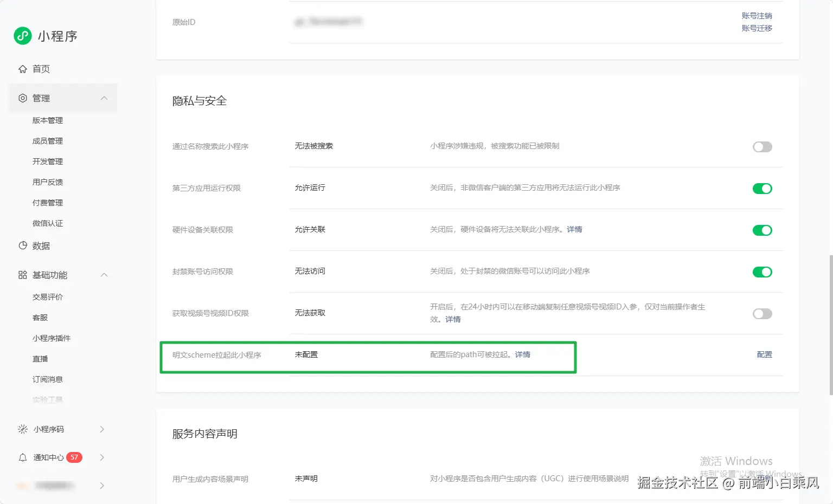Collapse the 基础功能 section chevron
This screenshot has height=504, width=833.
tap(104, 275)
